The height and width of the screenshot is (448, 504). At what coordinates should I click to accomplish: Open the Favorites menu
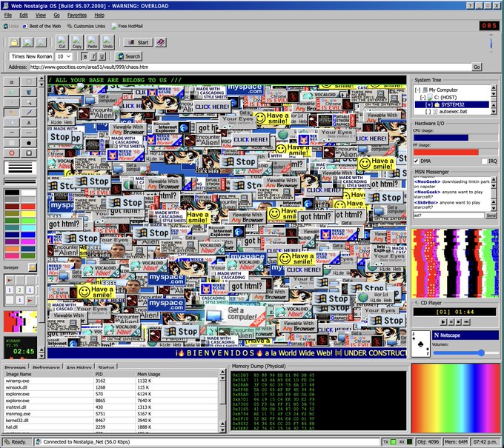point(77,15)
